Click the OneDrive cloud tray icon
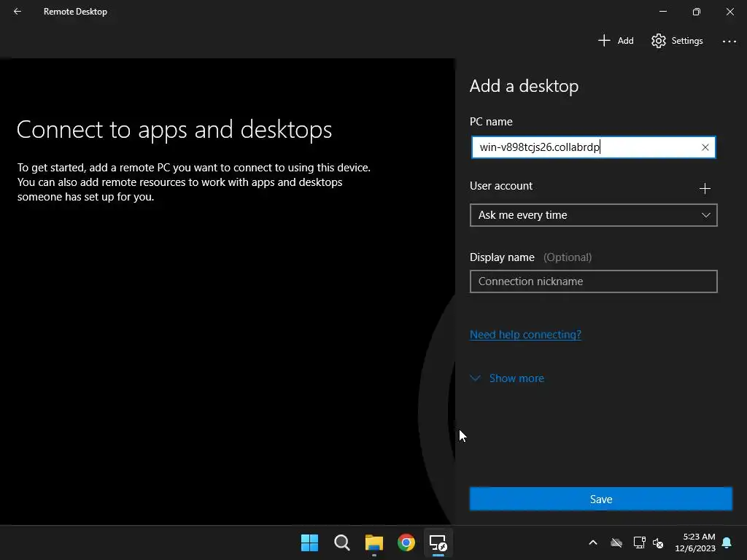Viewport: 747px width, 560px height. [x=616, y=542]
